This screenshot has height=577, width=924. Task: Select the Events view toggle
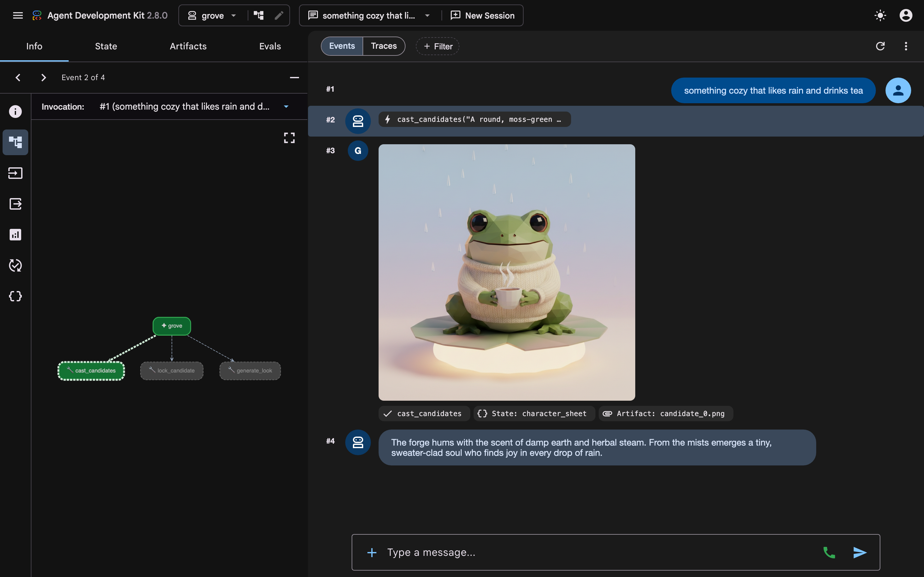coord(342,46)
